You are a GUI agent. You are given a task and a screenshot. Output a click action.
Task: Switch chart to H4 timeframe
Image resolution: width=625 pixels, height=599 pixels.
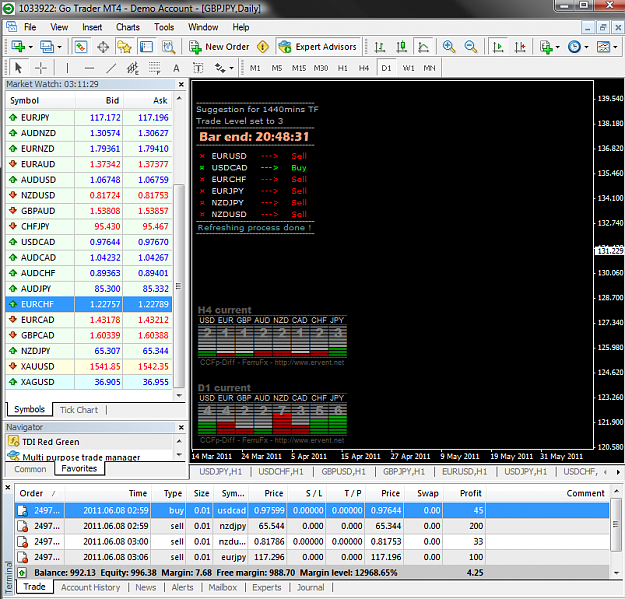364,68
